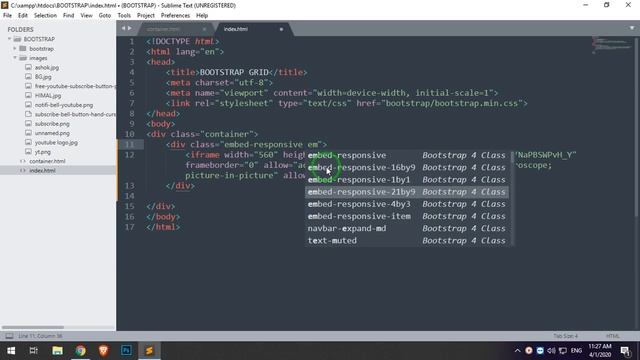Open Google Chrome from taskbar

[80, 351]
